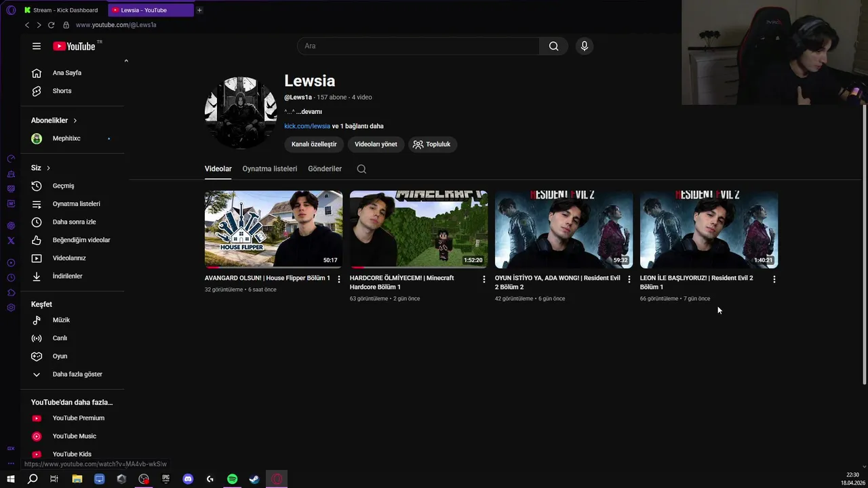Switch to the Gönderiler tab
Image resolution: width=868 pixels, height=488 pixels.
(x=325, y=169)
